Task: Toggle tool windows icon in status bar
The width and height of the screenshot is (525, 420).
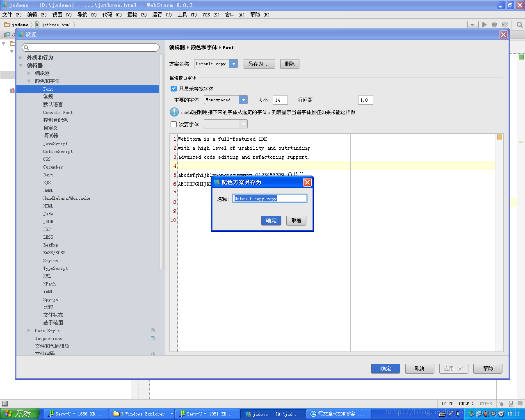Action: [5, 404]
